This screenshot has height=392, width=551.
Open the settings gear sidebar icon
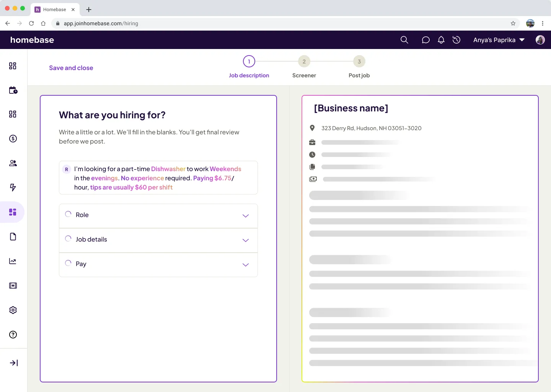pos(13,310)
